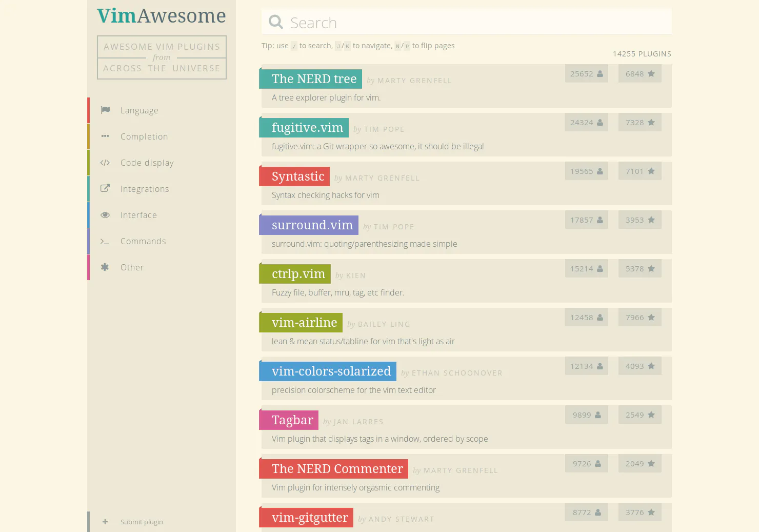Open the Interface category
This screenshot has width=759, height=532.
tap(162, 215)
